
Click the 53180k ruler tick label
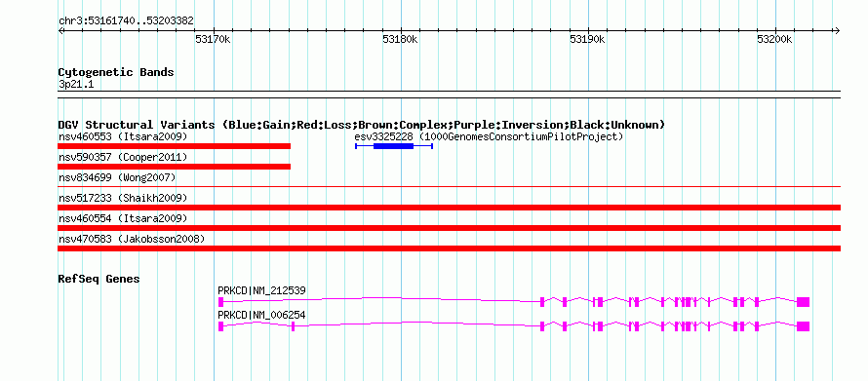(400, 39)
